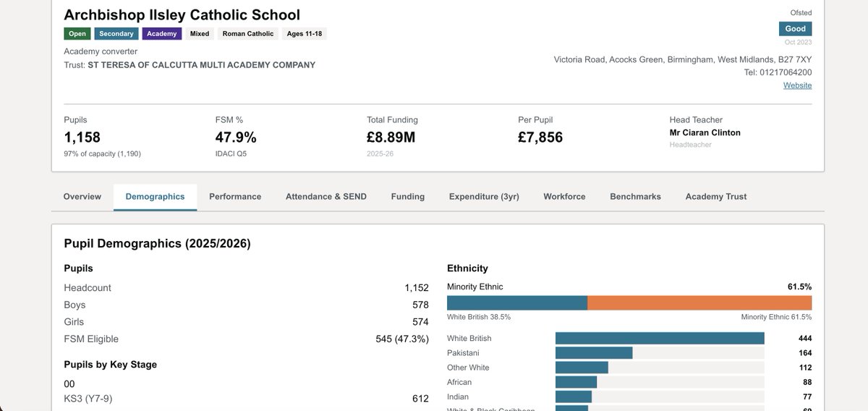Click the Boys count 578
Screen dimensions: 868x411
coord(420,305)
